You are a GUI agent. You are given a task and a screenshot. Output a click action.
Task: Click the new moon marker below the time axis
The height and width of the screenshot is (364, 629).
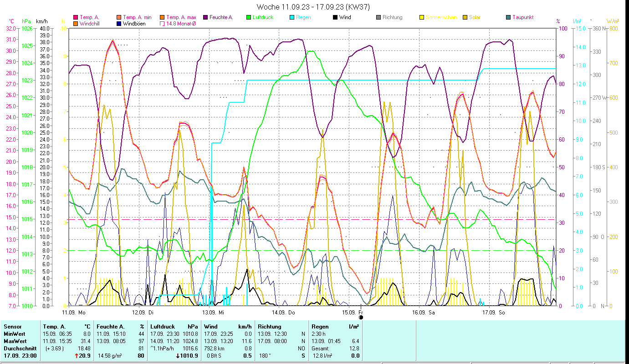click(x=361, y=318)
